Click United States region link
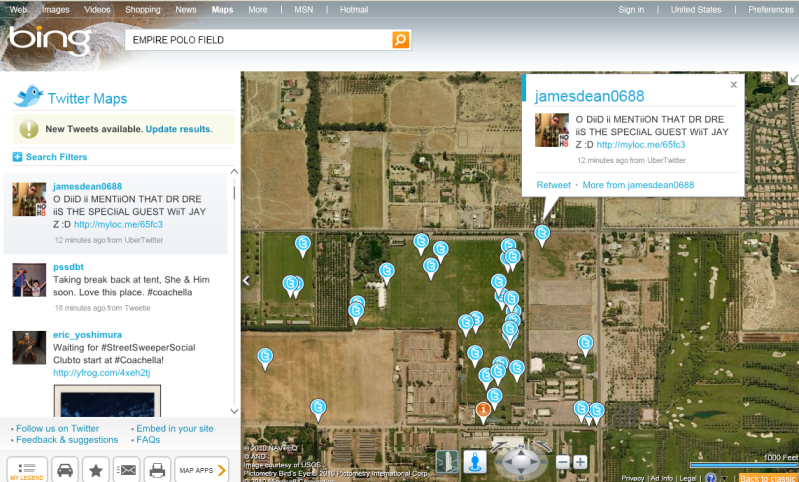799x482 pixels. 696,9
